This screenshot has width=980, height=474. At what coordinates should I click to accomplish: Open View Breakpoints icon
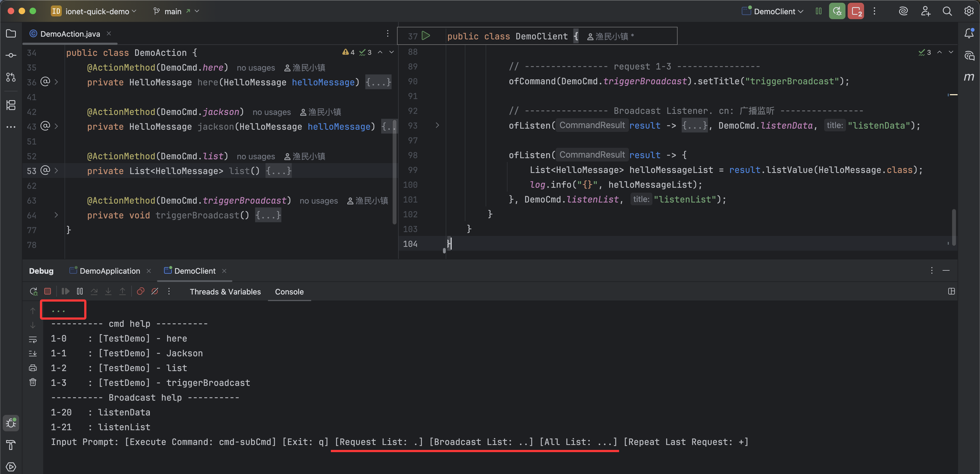click(140, 292)
